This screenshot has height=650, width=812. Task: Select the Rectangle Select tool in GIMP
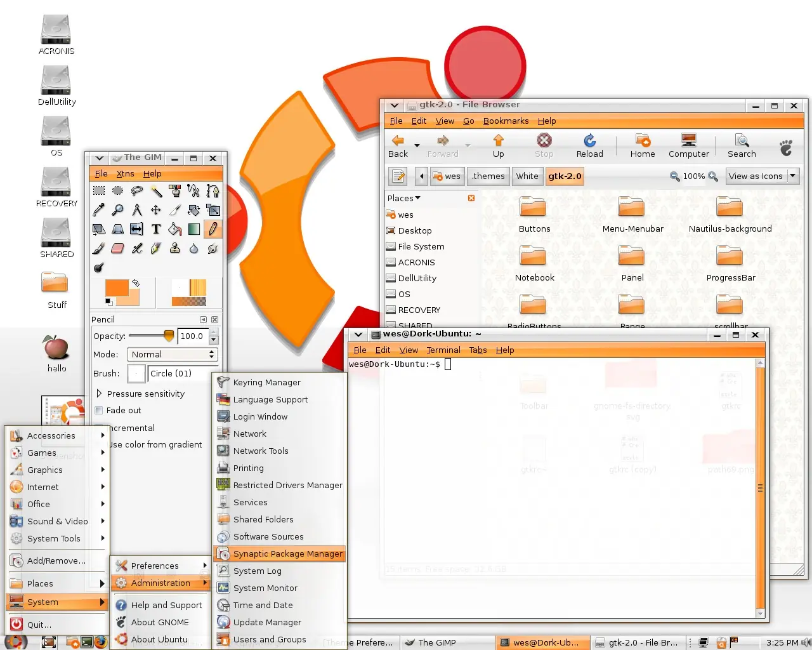coord(99,190)
